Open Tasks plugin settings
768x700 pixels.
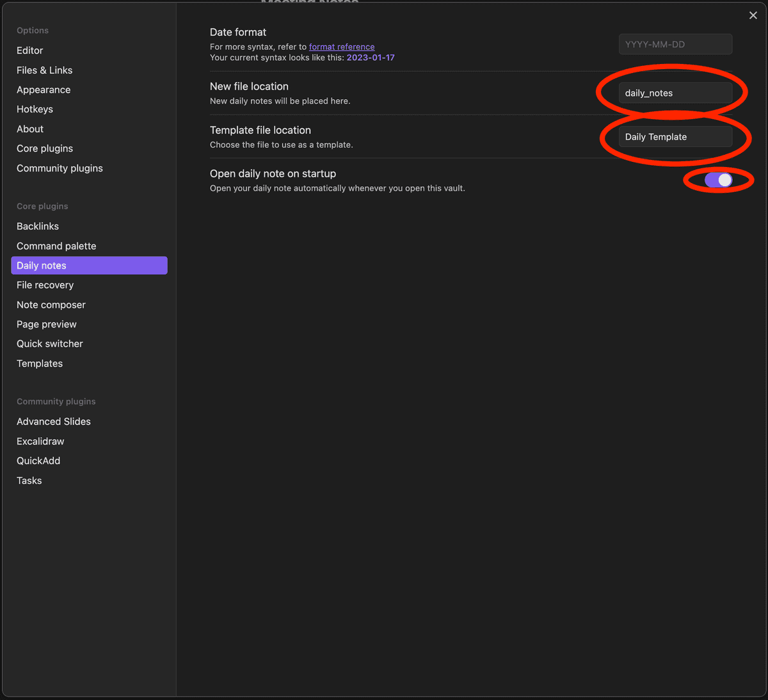pos(29,481)
